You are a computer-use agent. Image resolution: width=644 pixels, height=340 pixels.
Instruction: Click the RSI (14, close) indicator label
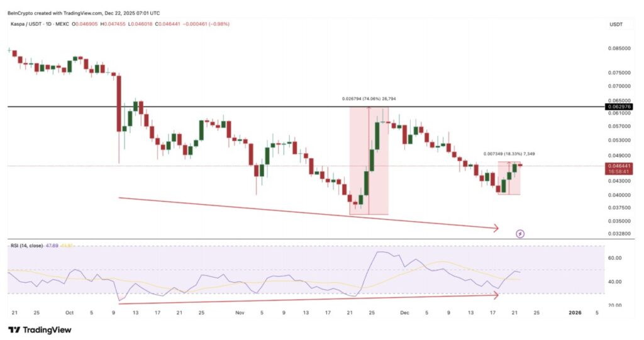pyautogui.click(x=26, y=245)
